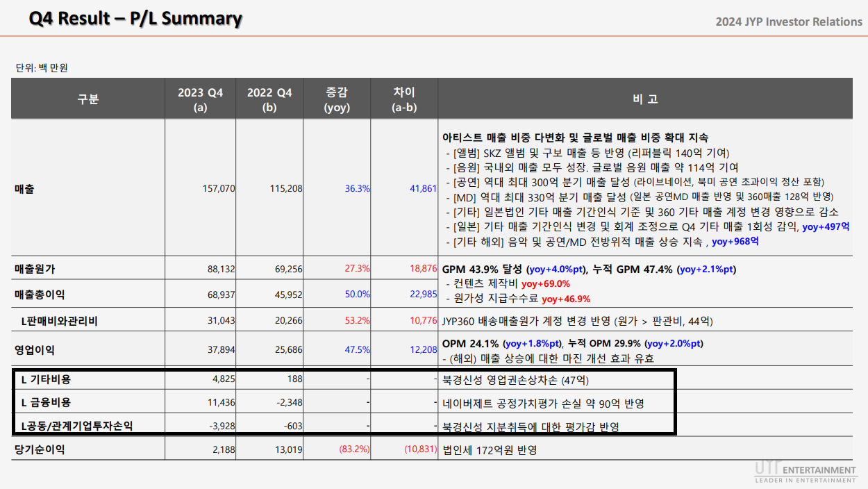Click the gross profit value 68,937

click(x=222, y=295)
